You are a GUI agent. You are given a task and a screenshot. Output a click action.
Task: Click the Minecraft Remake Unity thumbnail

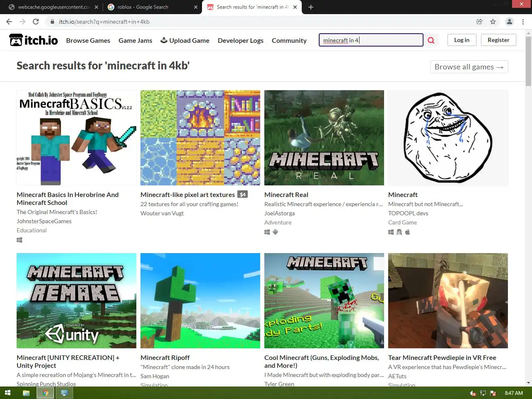[76, 301]
